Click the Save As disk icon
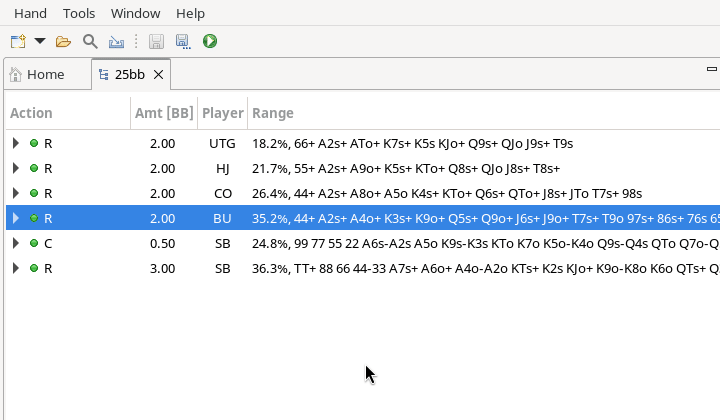This screenshot has width=720, height=420. pyautogui.click(x=182, y=41)
